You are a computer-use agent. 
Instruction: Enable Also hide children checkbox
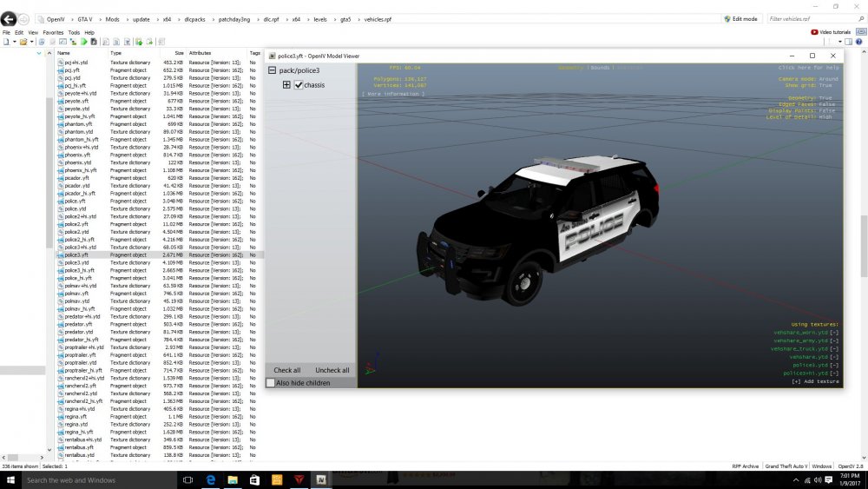tap(271, 383)
